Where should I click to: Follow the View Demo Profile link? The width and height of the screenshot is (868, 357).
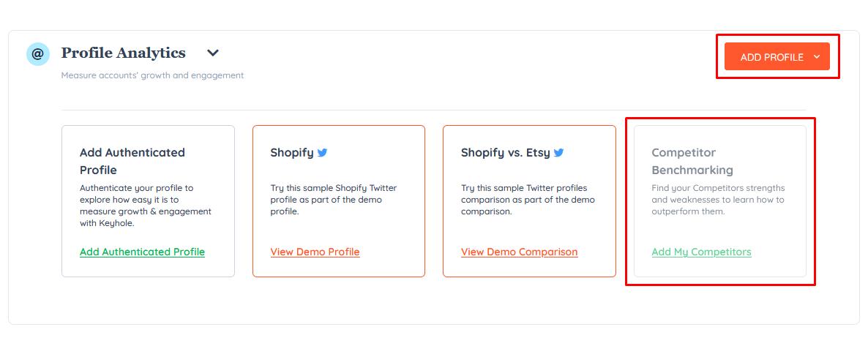[x=315, y=252]
